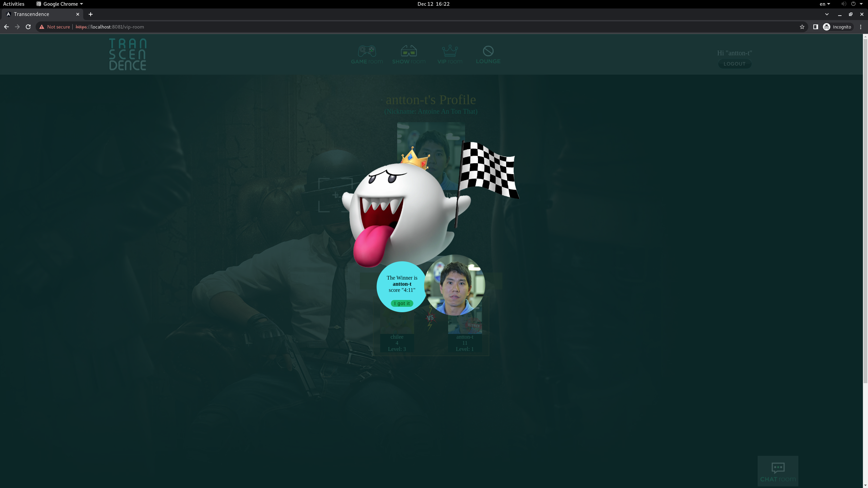Open Chrome three-dot menu

point(861,27)
